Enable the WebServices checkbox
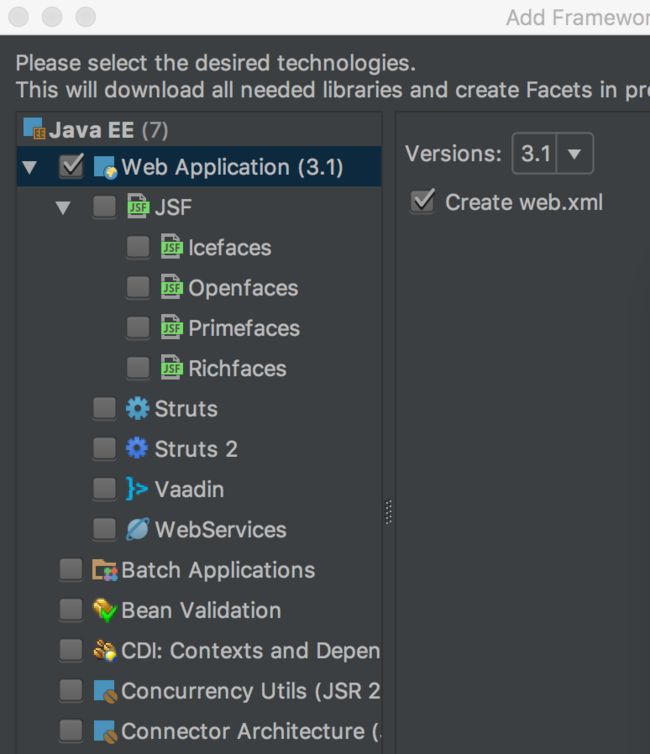Viewport: 650px width, 754px height. point(104,529)
